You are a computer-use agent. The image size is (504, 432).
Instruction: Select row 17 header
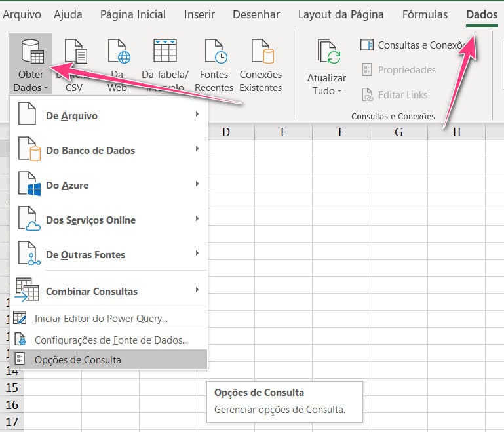click(x=12, y=422)
